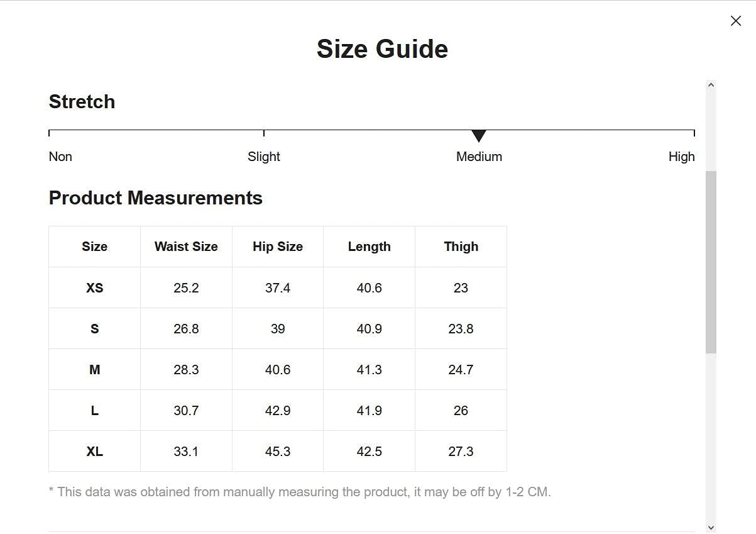This screenshot has width=756, height=534.
Task: Click the Waist Size column header
Action: [186, 247]
